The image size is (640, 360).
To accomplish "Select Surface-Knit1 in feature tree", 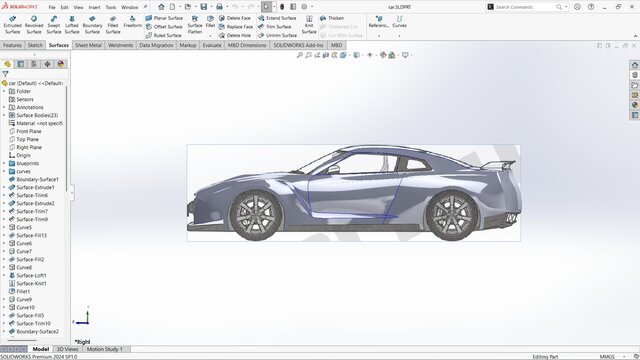I will coord(31,283).
